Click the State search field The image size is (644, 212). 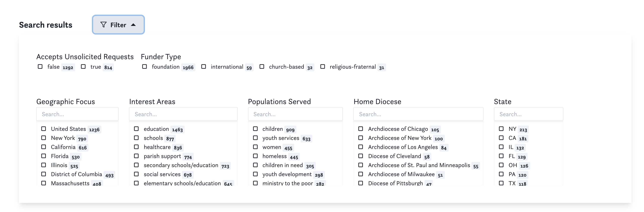click(528, 114)
